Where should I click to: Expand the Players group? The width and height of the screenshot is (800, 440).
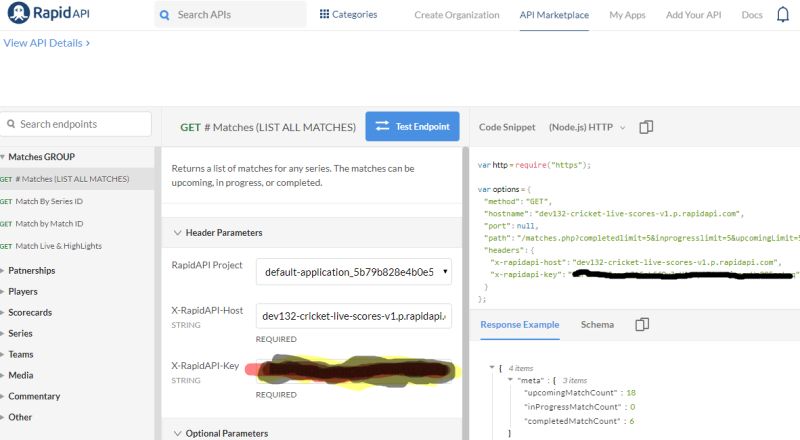(x=3, y=291)
